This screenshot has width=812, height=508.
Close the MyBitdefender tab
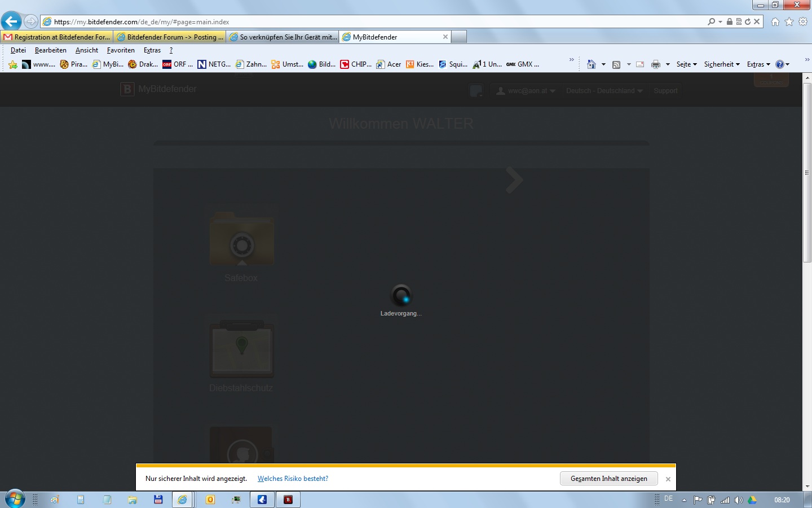[445, 37]
